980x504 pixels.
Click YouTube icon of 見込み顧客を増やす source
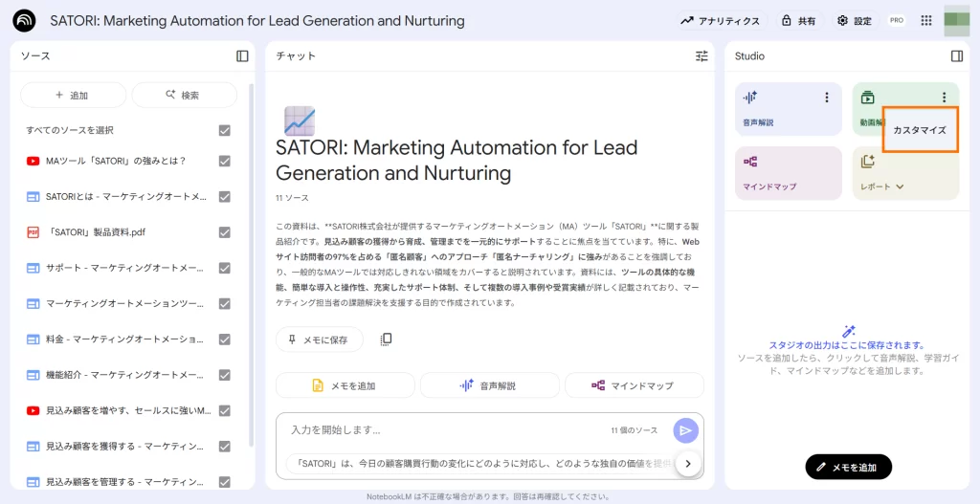(x=33, y=410)
